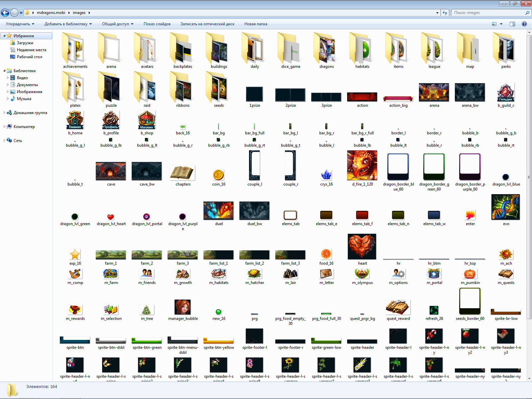Open the Help question mark icon
This screenshot has height=399, width=532.
(x=524, y=24)
